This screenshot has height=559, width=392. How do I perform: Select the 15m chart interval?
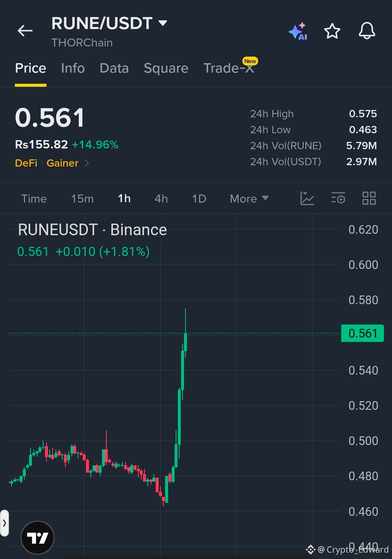click(x=82, y=199)
